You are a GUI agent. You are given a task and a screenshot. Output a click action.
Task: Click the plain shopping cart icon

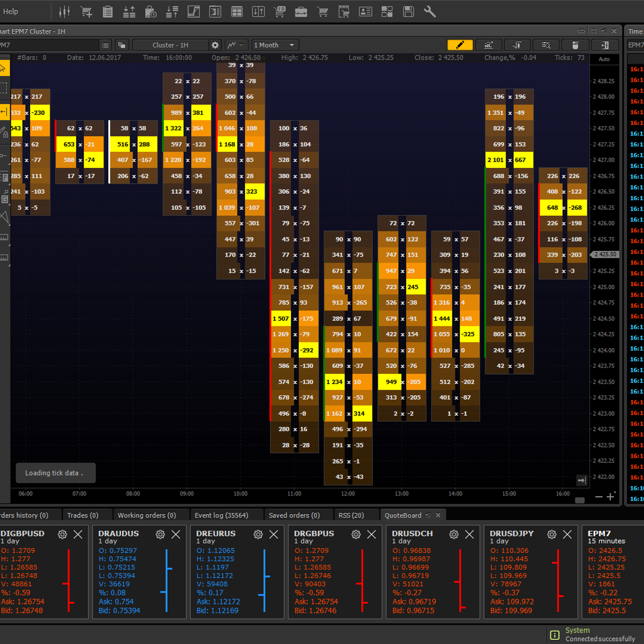(323, 12)
